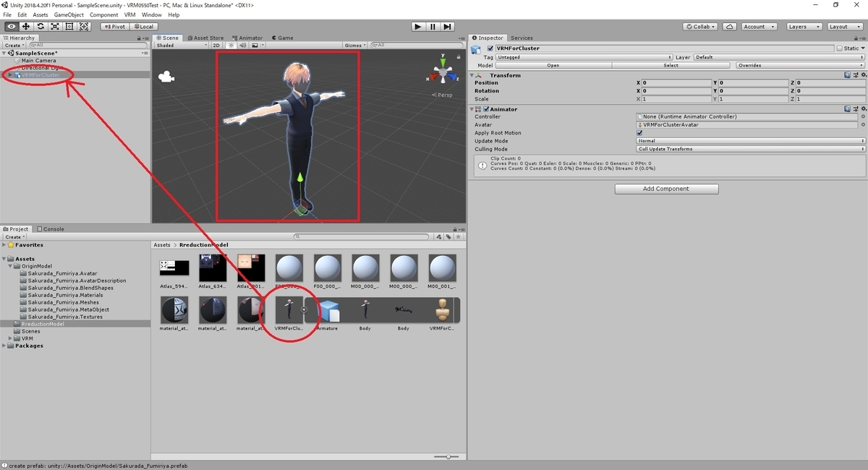Click the Step frame button
Viewport: 868px width, 470px height.
[448, 27]
